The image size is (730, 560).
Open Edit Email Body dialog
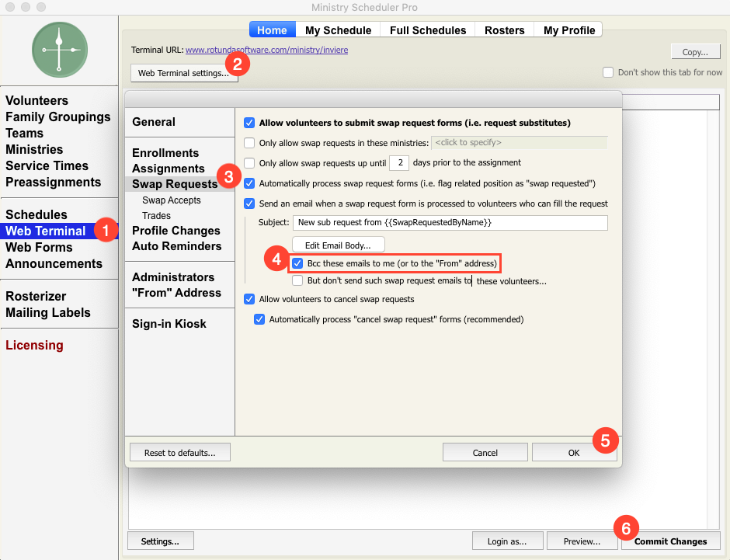click(x=339, y=245)
